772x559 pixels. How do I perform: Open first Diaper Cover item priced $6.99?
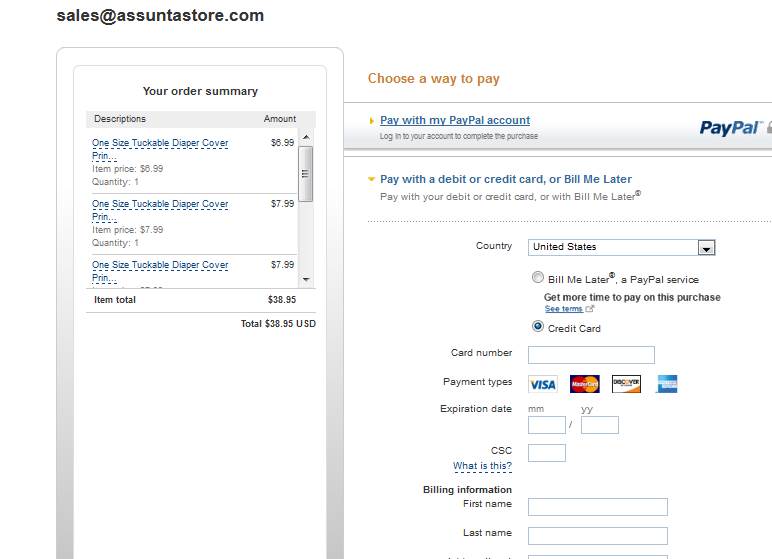(x=160, y=149)
